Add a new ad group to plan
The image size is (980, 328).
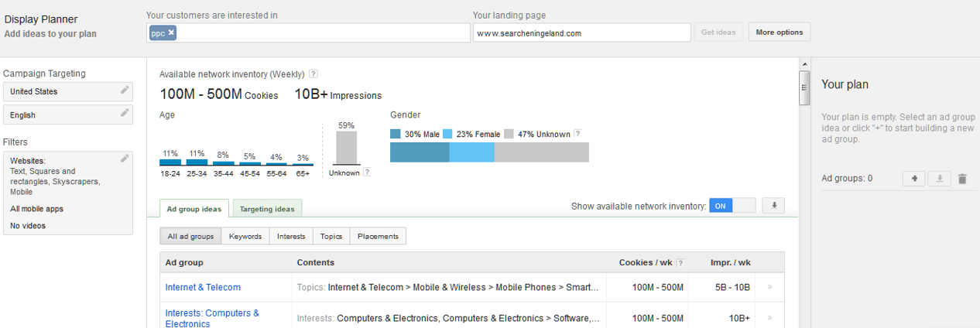coord(914,179)
